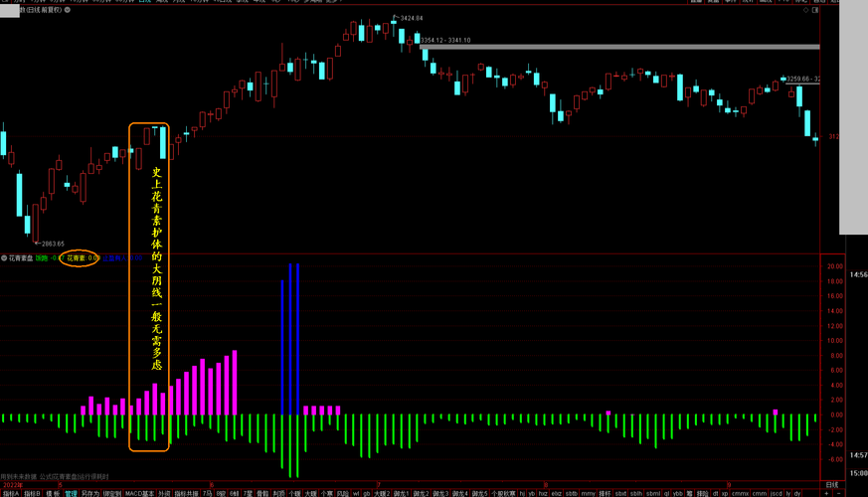The image size is (868, 497).
Task: Open the 模板 tab
Action: point(53,493)
